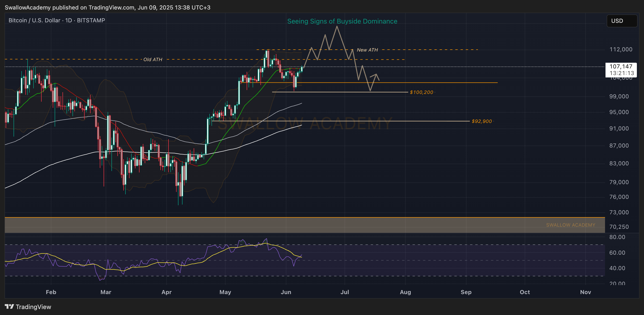Click the 73,000 price axis label
The width and height of the screenshot is (644, 315).
click(x=619, y=212)
